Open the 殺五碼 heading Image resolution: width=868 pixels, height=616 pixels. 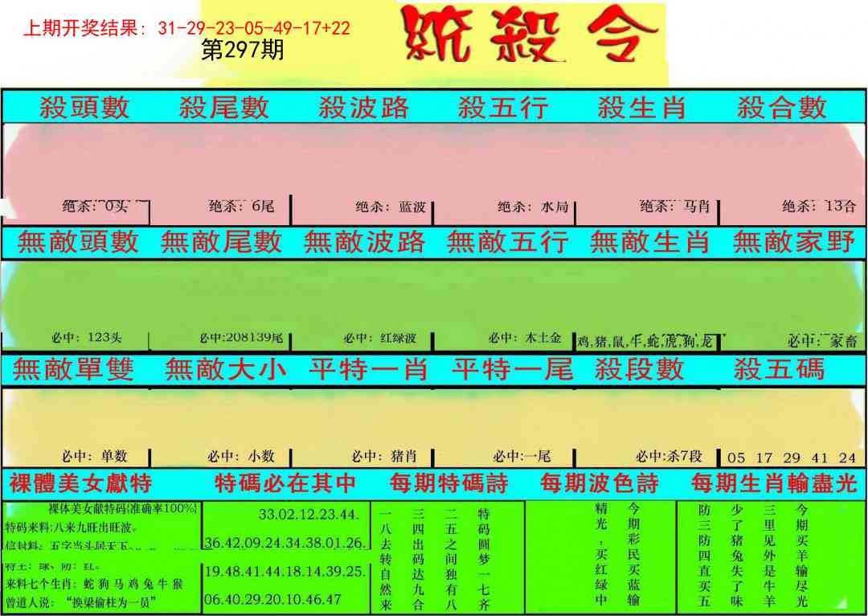779,370
